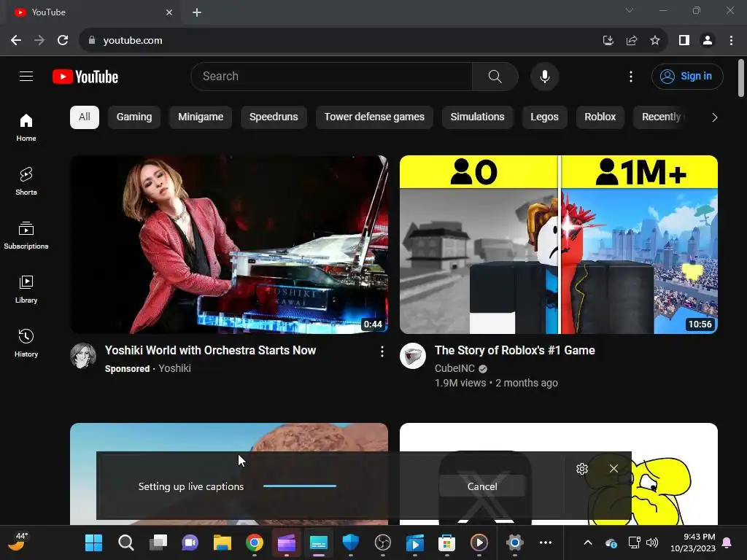This screenshot has width=747, height=560.
Task: Click install app icon in address bar
Action: click(608, 41)
